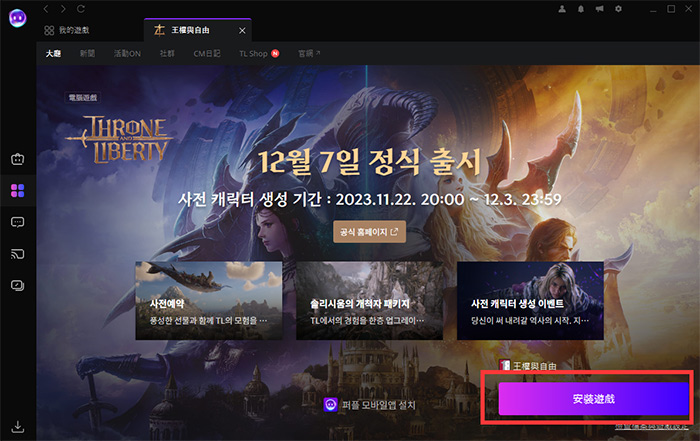Click the screen cast icon in sidebar

click(17, 254)
